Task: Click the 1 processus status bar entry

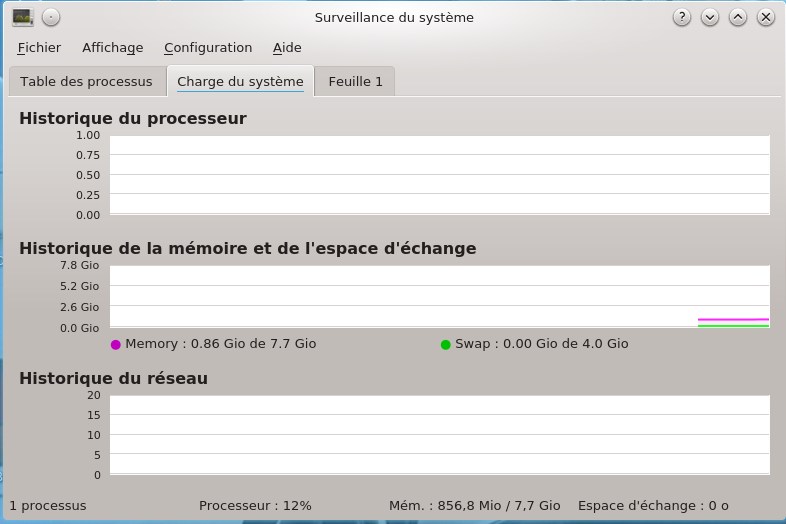Action: click(x=48, y=505)
